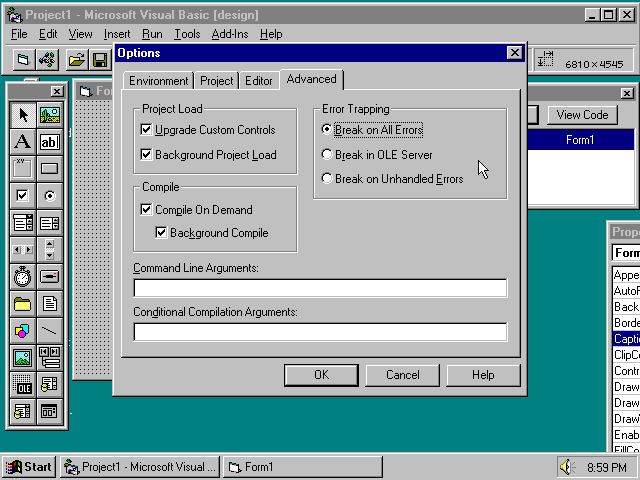Uncheck Upgrade Custom Controls
Image resolution: width=640 pixels, height=480 pixels.
[x=147, y=130]
